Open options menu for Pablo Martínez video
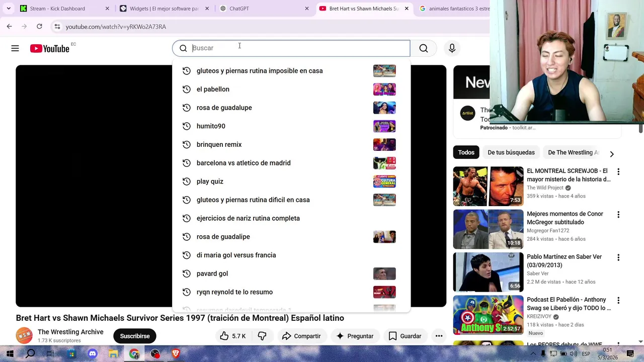 618,257
